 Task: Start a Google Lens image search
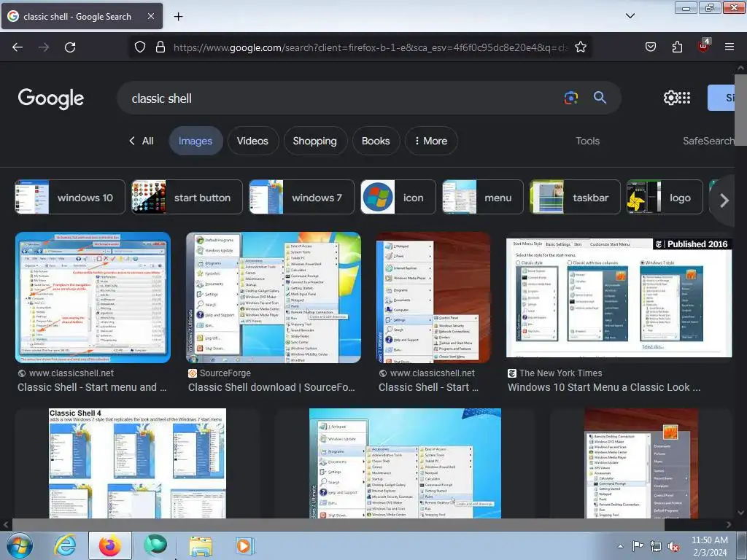pos(570,98)
